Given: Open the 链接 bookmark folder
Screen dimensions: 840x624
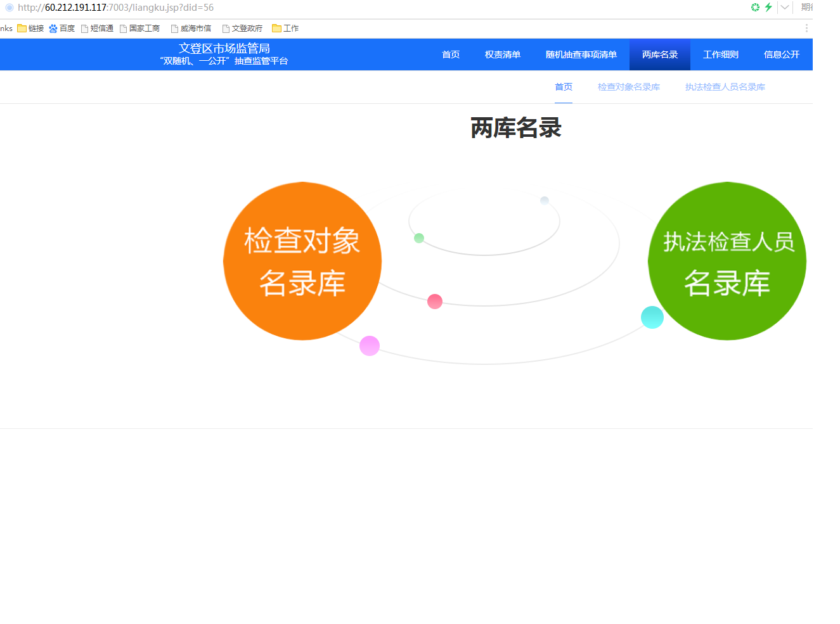Looking at the screenshot, I should coord(30,29).
